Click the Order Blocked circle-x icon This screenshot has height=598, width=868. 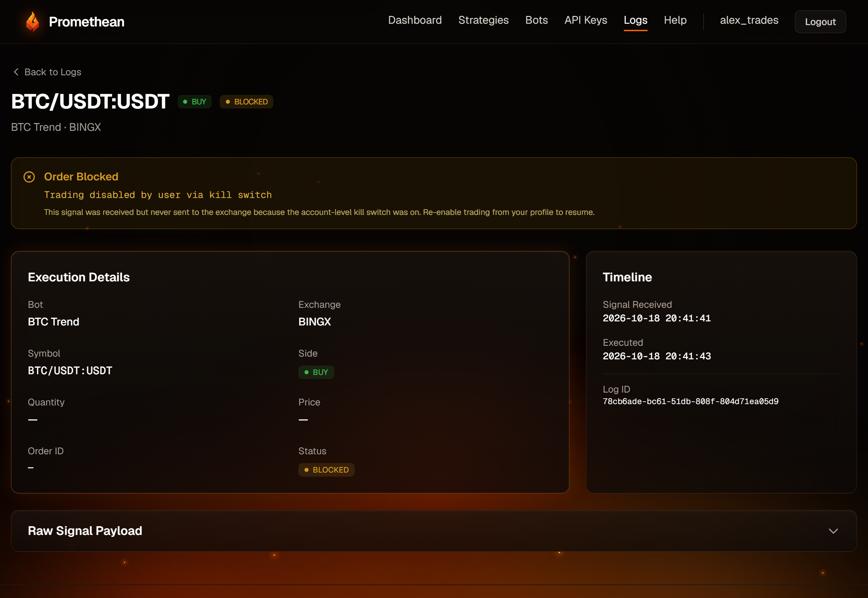click(29, 177)
